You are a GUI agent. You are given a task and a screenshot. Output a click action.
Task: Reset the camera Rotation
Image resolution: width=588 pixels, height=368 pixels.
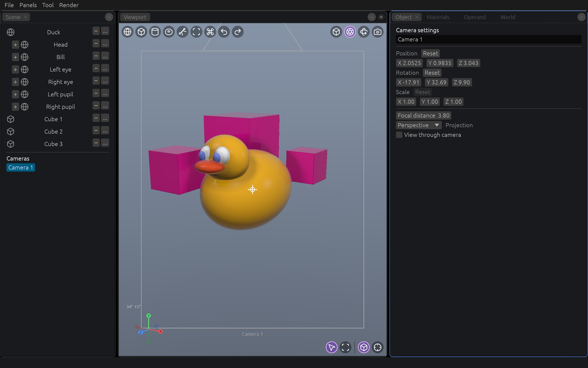tap(432, 73)
